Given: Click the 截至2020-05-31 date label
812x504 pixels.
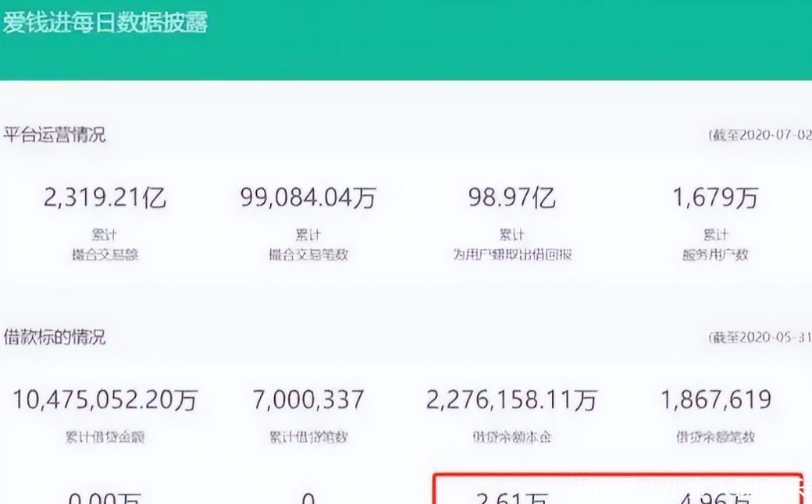Looking at the screenshot, I should click(759, 337).
